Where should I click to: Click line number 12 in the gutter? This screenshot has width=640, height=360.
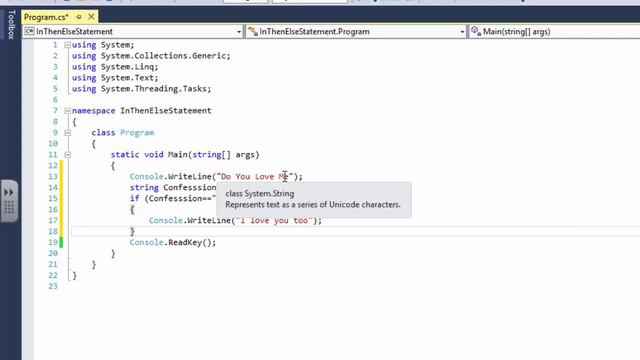point(53,166)
